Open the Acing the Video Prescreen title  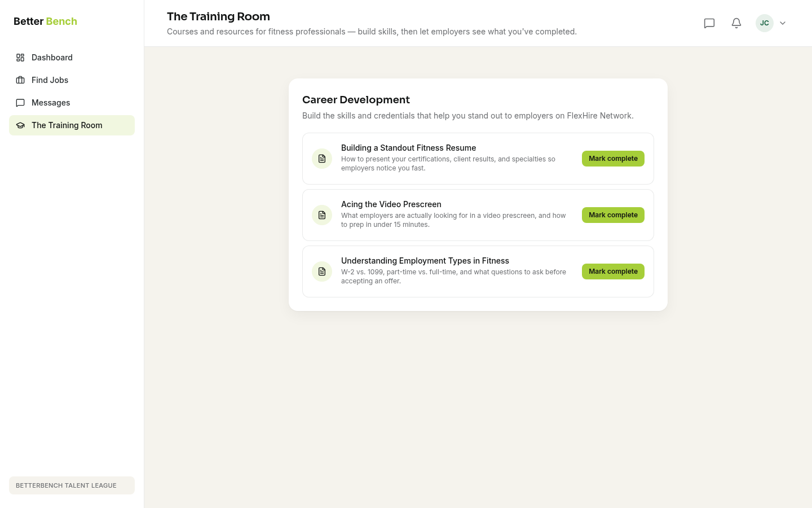391,204
